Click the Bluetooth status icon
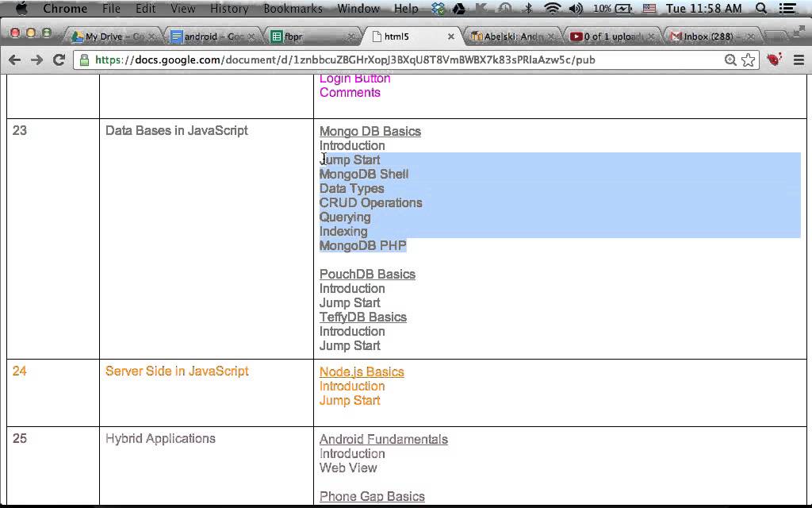 pos(527,8)
